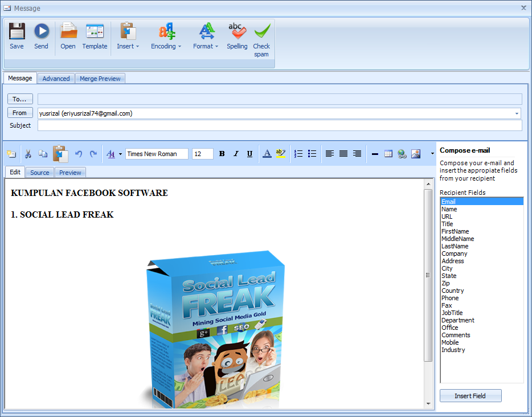Screen dimensions: 532x417
Task: Insert a numbered list
Action: [298, 154]
